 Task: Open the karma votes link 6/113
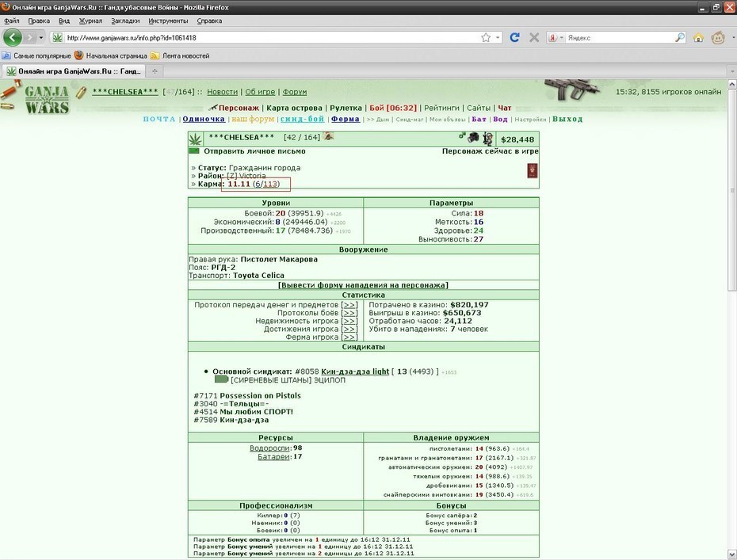click(266, 184)
